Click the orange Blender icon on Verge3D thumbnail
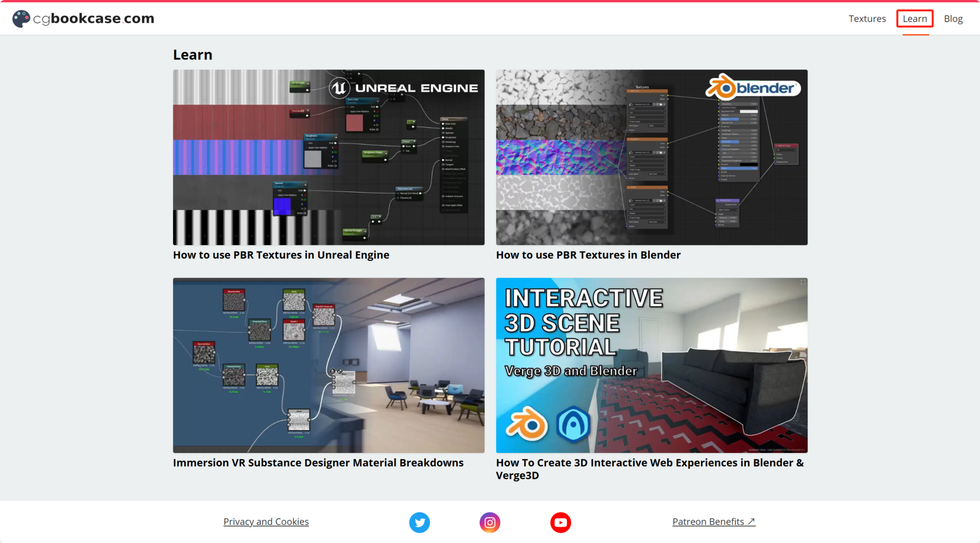 point(526,424)
